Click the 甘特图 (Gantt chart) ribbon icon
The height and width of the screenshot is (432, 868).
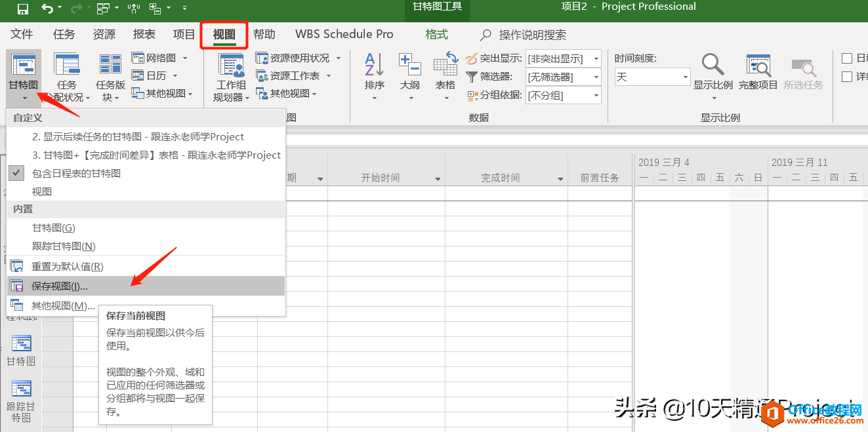coord(24,65)
